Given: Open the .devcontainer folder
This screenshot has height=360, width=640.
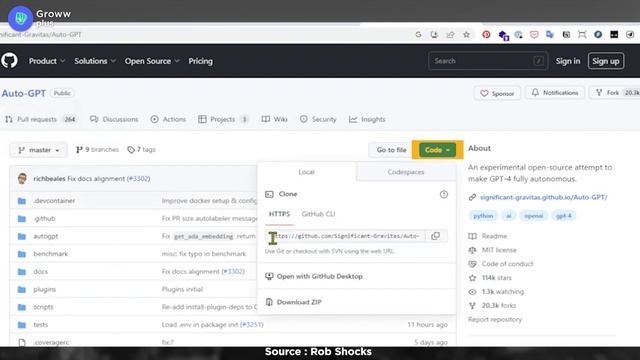Looking at the screenshot, I should click(x=54, y=200).
